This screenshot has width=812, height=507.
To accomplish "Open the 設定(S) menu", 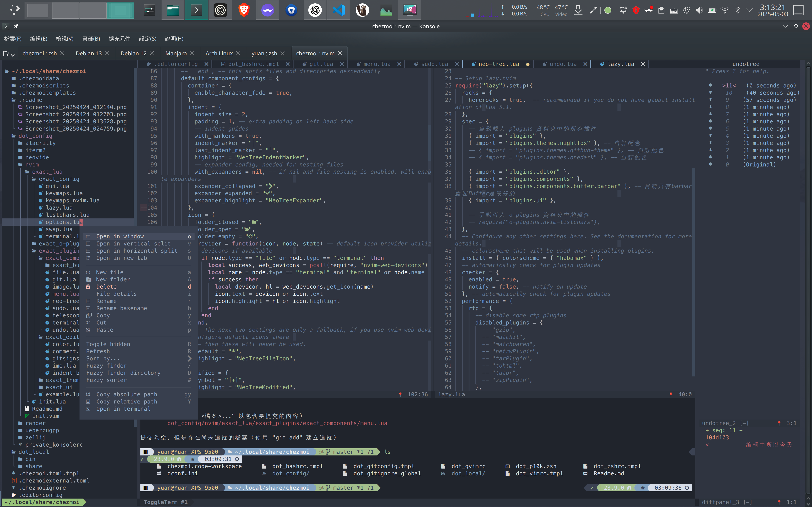I will click(148, 39).
